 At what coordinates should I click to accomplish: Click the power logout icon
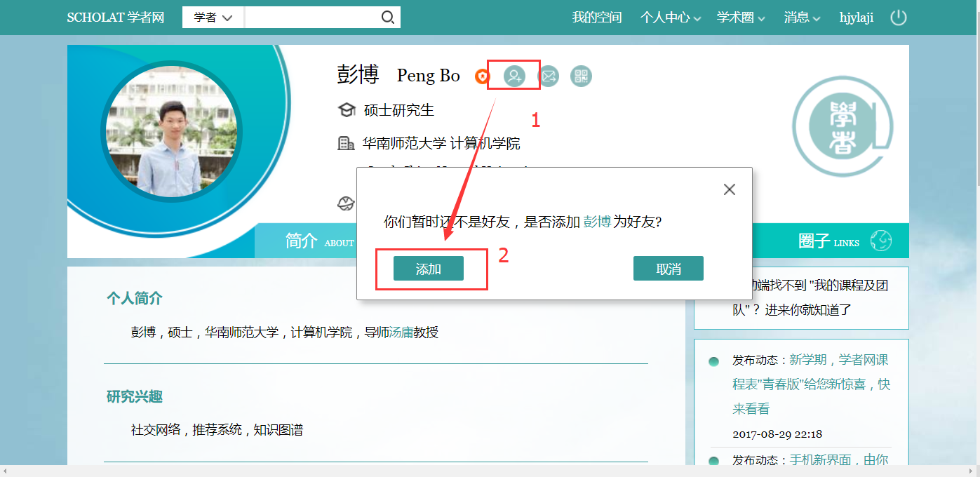coord(898,18)
